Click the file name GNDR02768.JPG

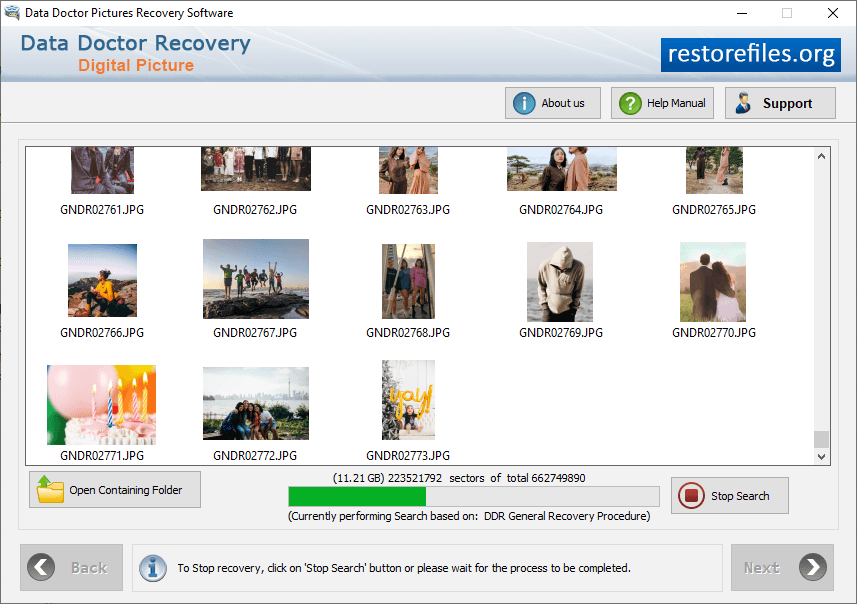pyautogui.click(x=408, y=332)
